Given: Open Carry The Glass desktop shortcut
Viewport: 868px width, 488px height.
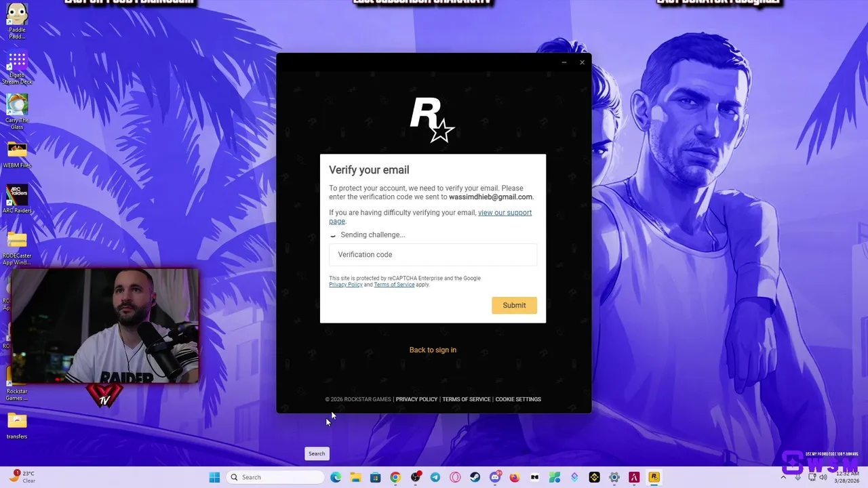Looking at the screenshot, I should [17, 111].
